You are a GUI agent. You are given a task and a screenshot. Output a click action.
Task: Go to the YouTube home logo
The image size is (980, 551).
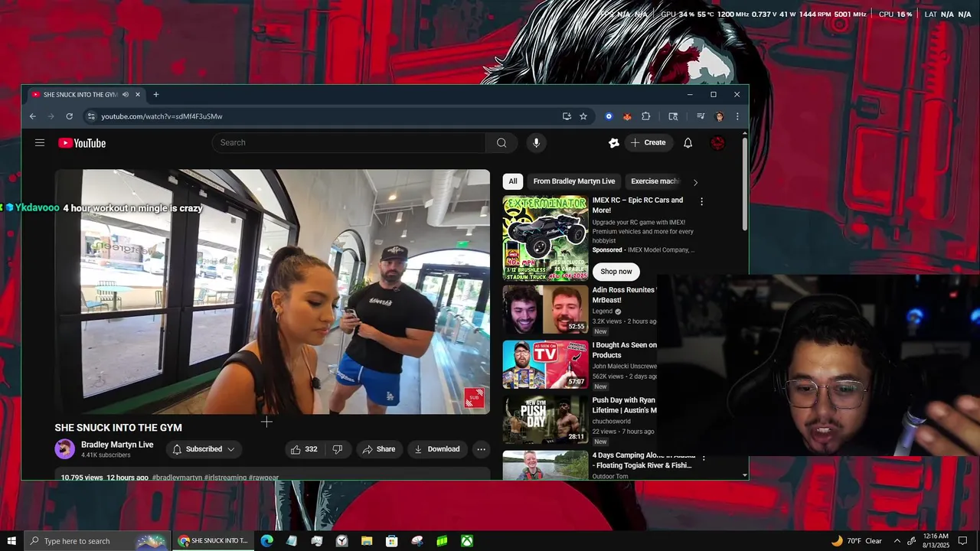pos(82,143)
